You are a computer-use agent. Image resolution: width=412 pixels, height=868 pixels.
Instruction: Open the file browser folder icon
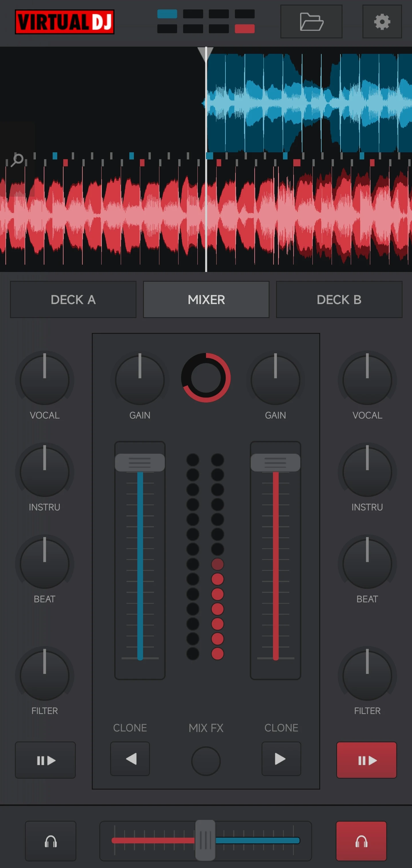[x=311, y=21]
